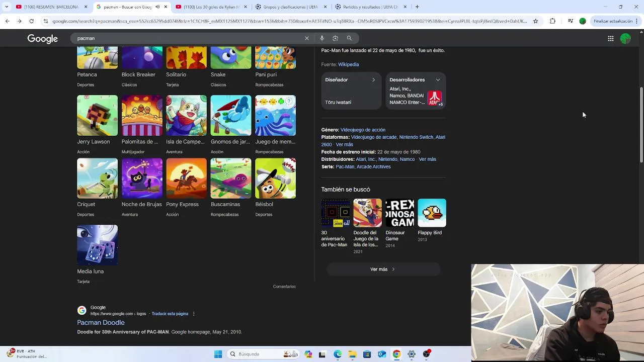Open the result options three-dot menu
Screen dimensions: 644x362
pyautogui.click(x=194, y=314)
